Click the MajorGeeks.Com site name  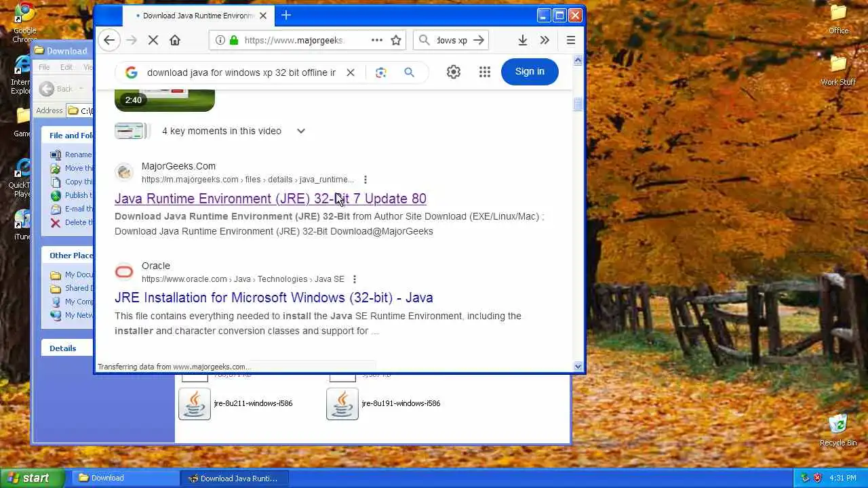[178, 166]
